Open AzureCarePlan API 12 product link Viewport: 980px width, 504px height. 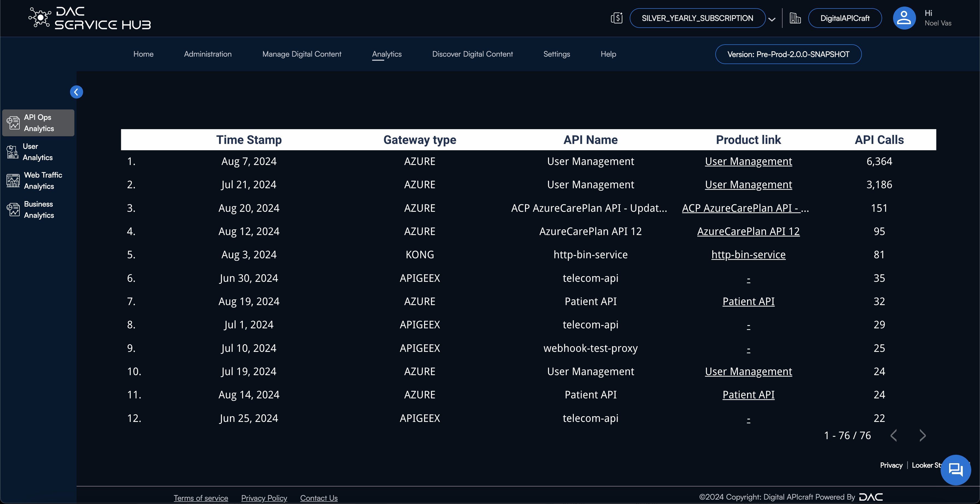click(x=748, y=231)
